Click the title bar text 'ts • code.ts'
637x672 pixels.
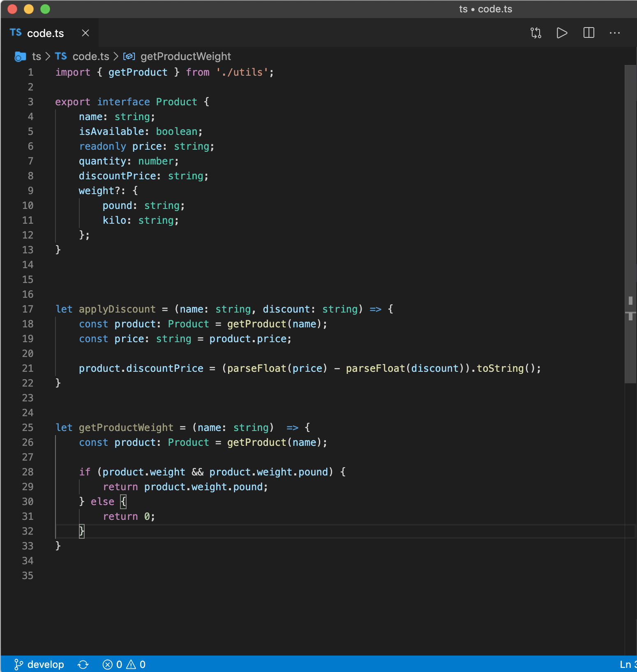[486, 9]
